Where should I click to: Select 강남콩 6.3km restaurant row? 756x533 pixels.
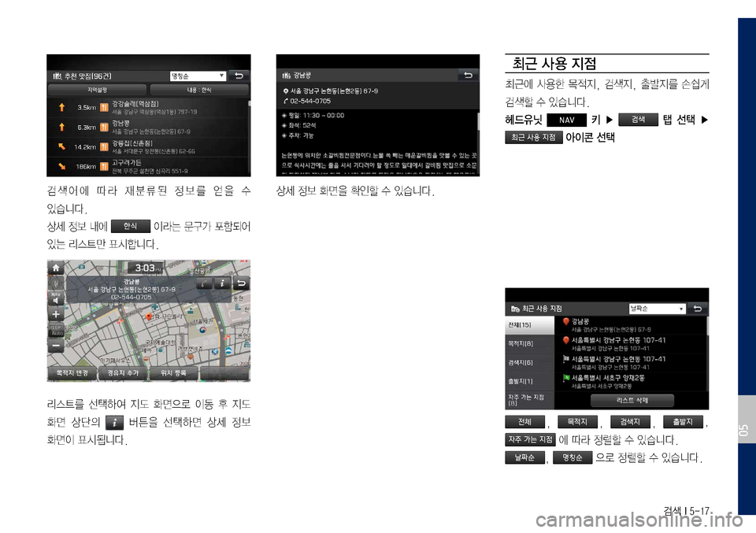(x=147, y=128)
